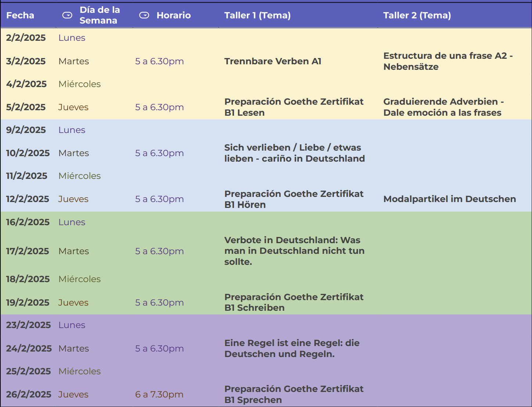Select the date cell 2/2/2025
This screenshot has width=532, height=407.
click(26, 38)
